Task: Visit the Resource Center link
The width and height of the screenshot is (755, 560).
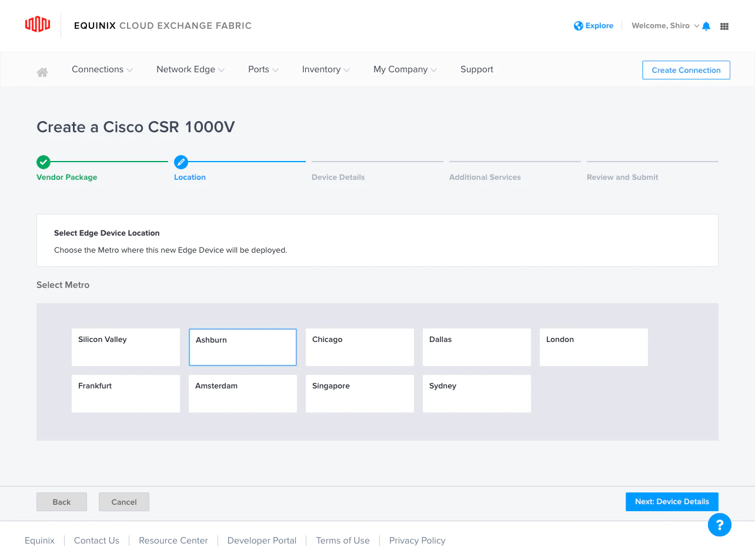Action: coord(173,541)
